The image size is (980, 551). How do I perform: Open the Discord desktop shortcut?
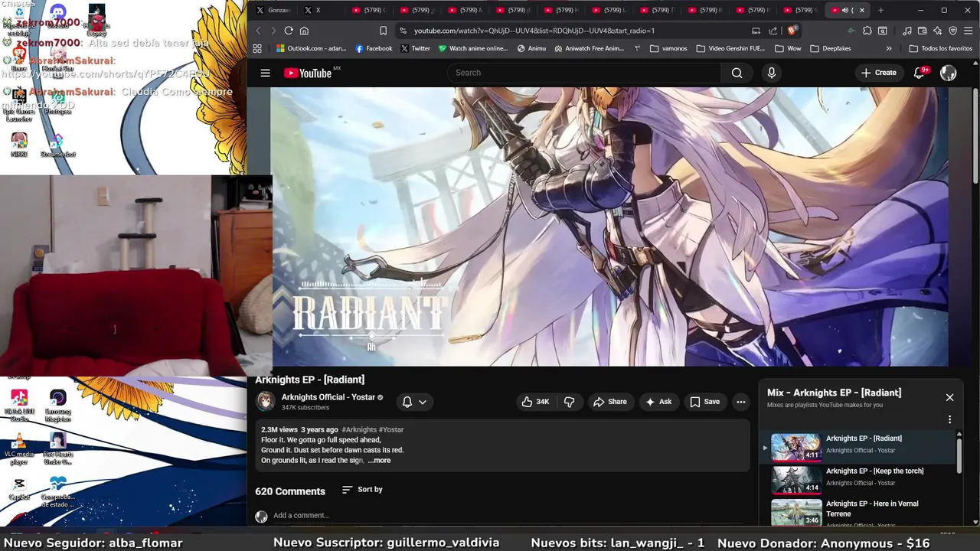coord(57,16)
